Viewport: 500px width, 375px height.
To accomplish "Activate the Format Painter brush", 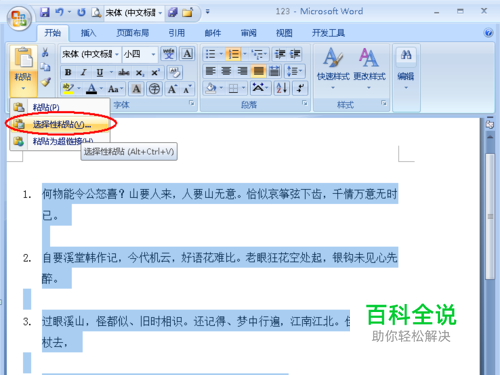I will pyautogui.click(x=45, y=82).
